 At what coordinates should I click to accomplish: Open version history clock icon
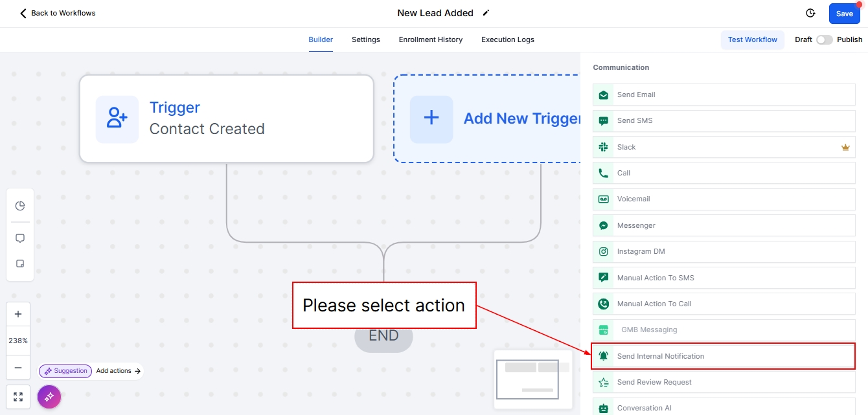coord(810,14)
